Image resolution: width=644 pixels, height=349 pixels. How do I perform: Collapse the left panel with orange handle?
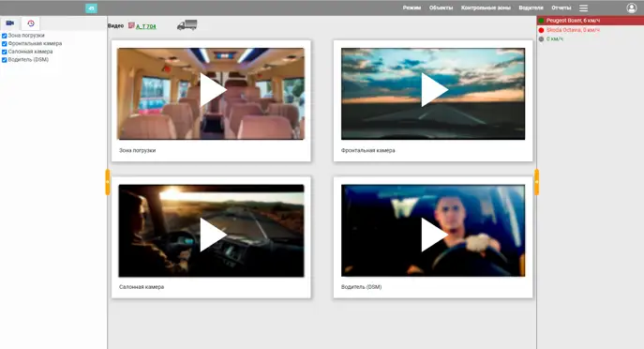coord(108,182)
